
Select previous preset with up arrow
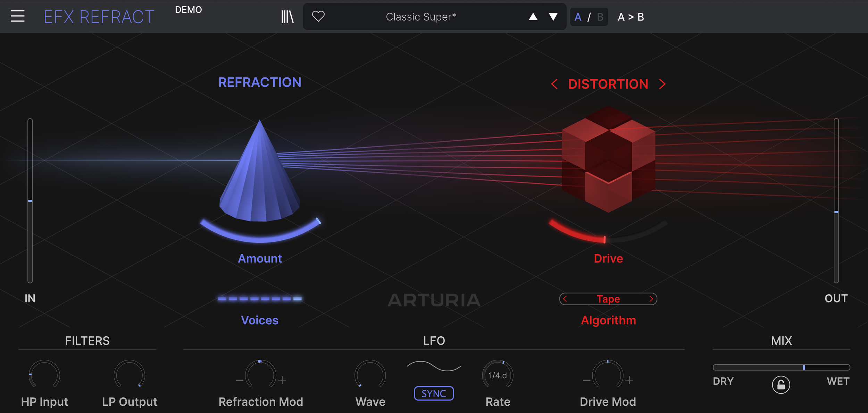coord(533,16)
